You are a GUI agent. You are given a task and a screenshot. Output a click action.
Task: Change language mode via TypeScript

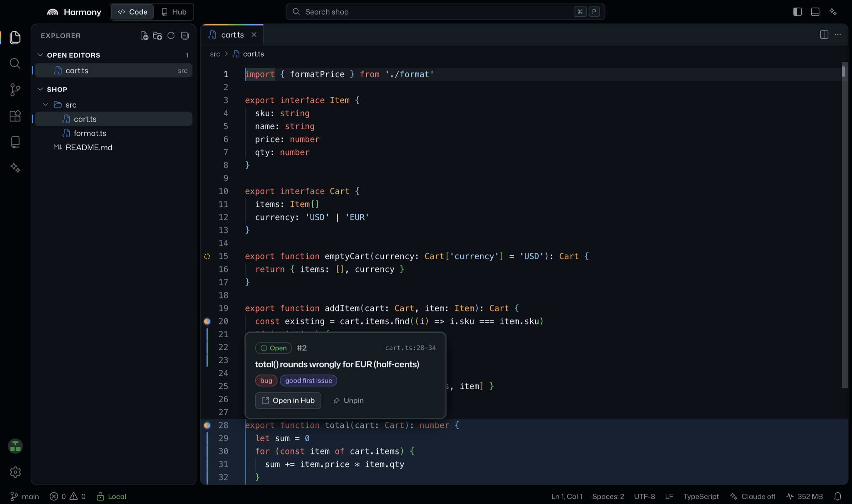tap(701, 496)
